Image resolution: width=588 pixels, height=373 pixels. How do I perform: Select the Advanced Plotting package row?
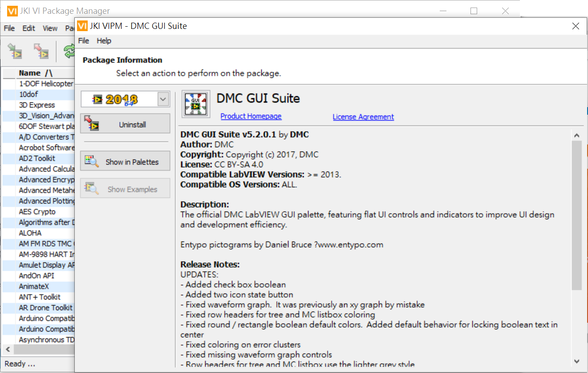click(38, 201)
